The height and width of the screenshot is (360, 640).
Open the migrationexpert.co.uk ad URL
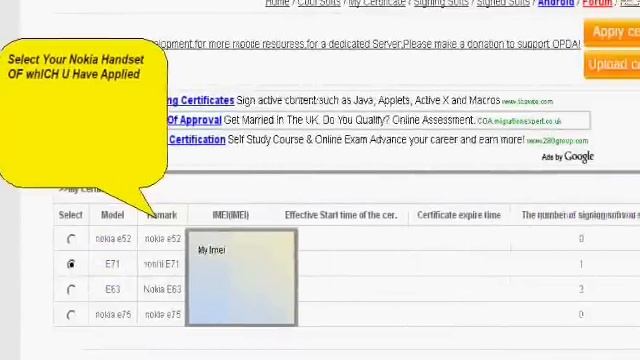click(520, 121)
